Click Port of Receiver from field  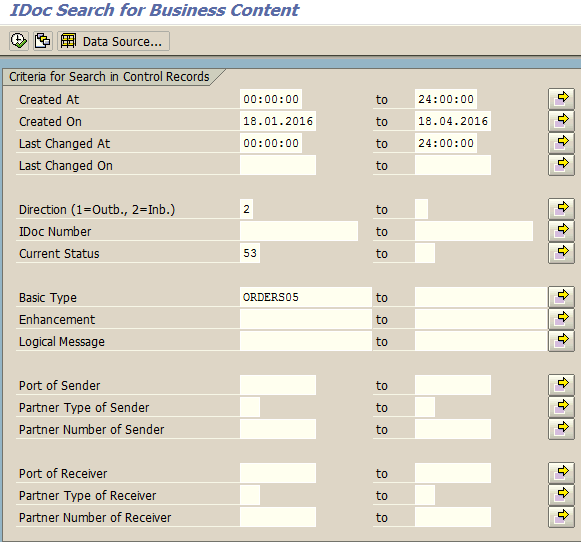pos(278,473)
